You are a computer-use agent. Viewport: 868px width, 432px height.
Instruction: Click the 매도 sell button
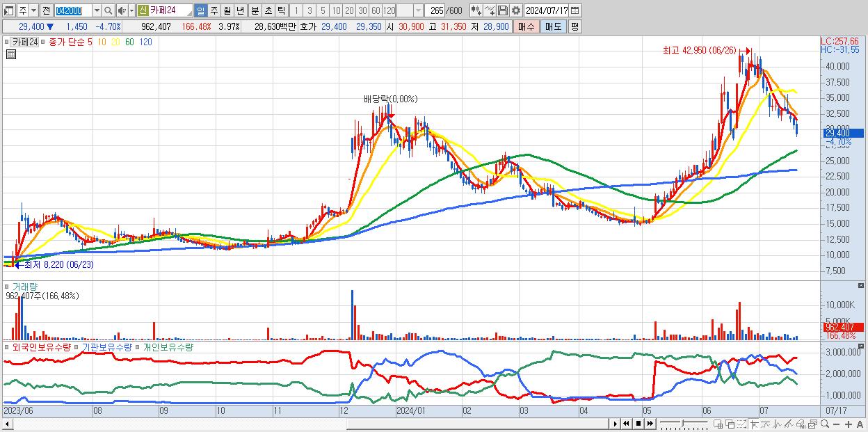click(x=553, y=26)
